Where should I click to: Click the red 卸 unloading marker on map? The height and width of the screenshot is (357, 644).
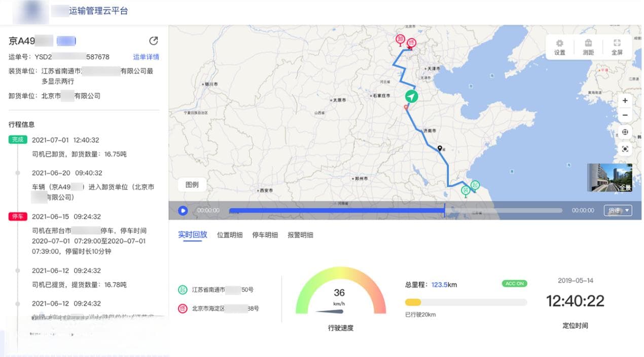[401, 39]
